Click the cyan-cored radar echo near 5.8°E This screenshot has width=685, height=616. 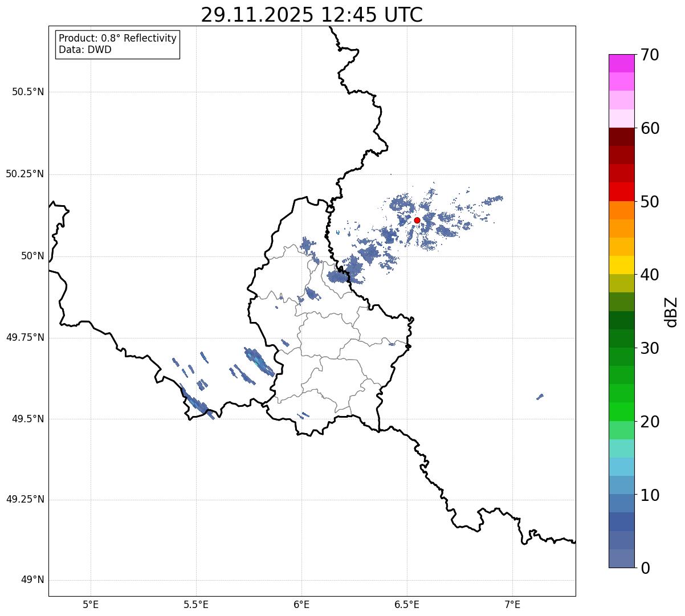[259, 362]
